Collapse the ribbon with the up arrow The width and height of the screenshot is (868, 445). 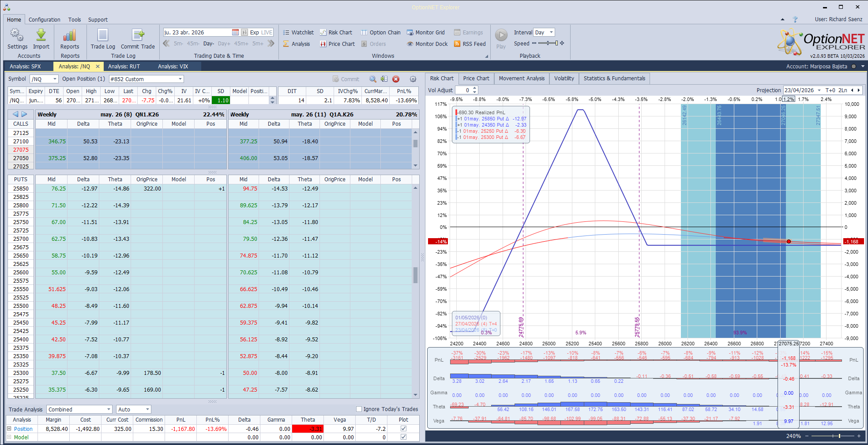782,19
